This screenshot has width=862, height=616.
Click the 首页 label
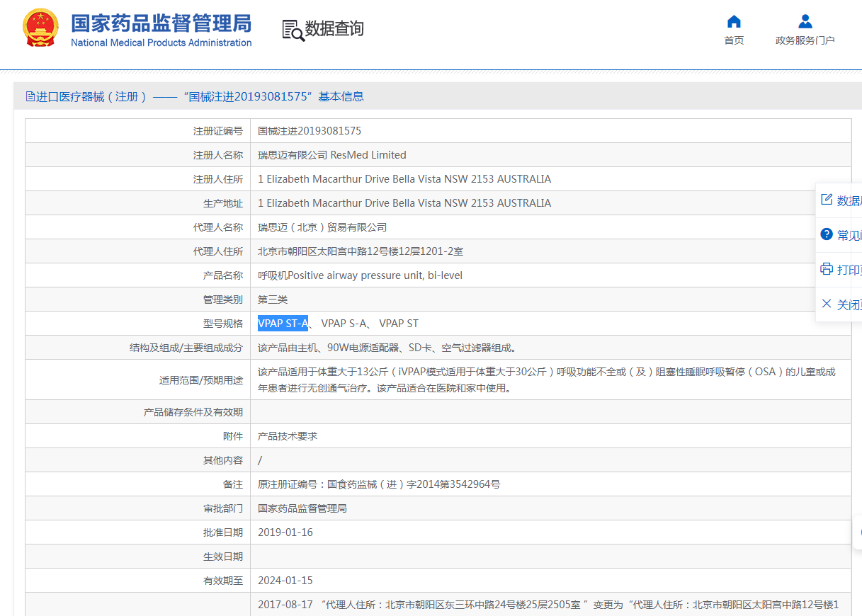[734, 40]
